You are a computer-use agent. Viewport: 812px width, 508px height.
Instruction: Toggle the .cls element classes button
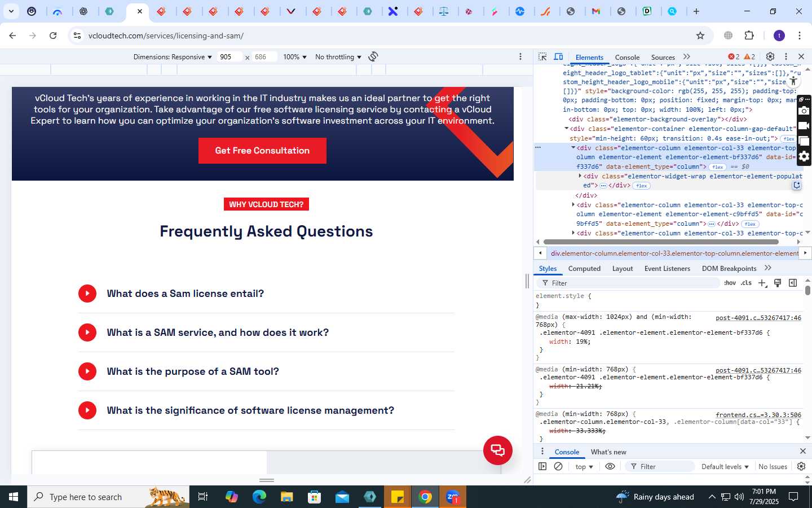[747, 283]
